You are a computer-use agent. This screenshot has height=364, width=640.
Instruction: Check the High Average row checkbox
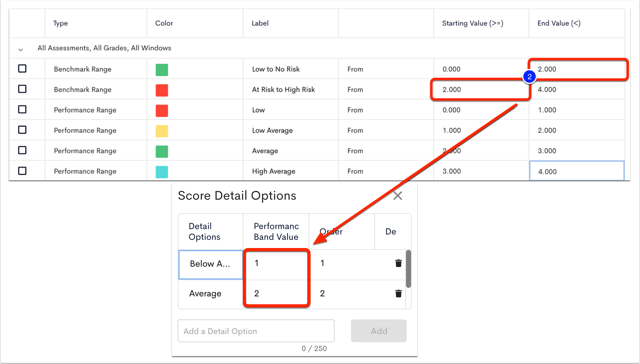coord(22,171)
